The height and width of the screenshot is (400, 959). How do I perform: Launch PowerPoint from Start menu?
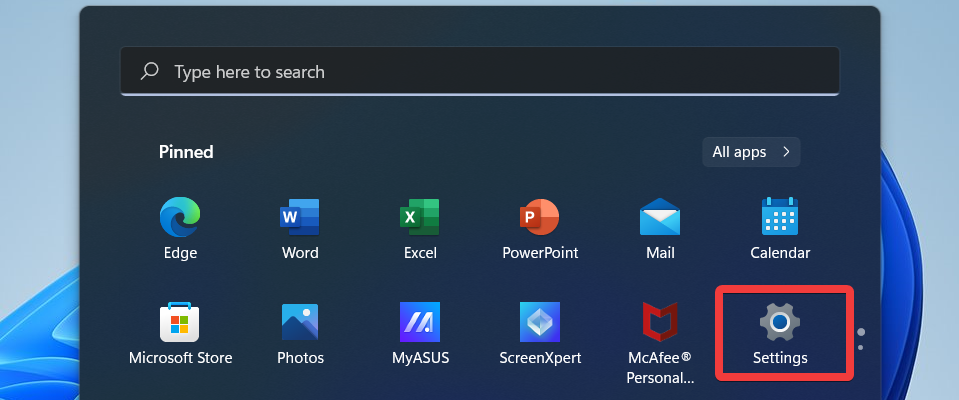[x=540, y=228]
